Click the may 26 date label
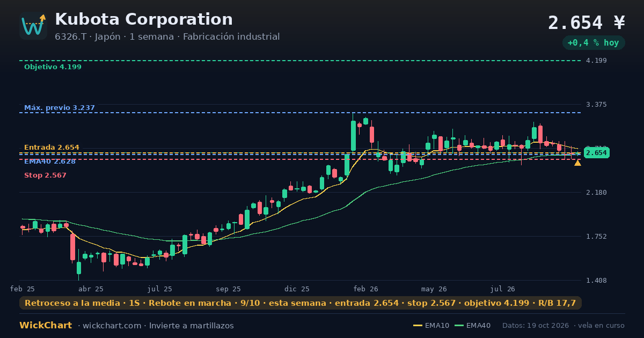This screenshot has width=644, height=338. point(434,289)
